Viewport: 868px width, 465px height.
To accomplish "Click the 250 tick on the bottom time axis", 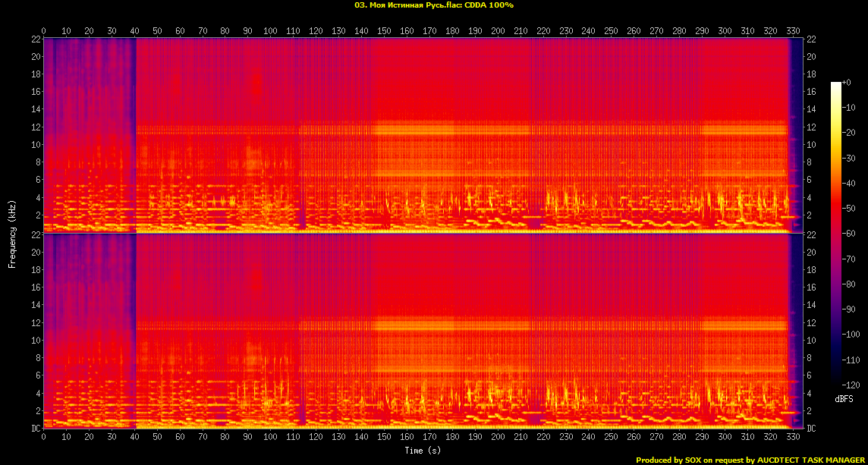I will pos(611,437).
